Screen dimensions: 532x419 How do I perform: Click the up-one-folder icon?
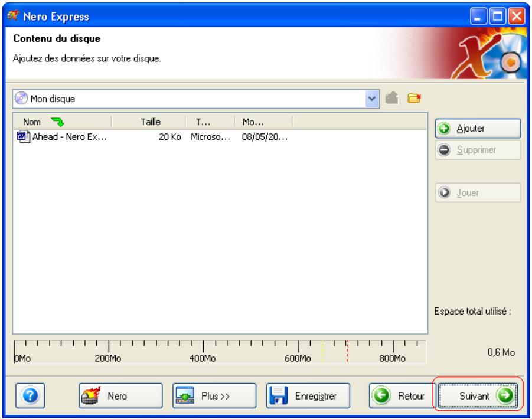(x=392, y=99)
